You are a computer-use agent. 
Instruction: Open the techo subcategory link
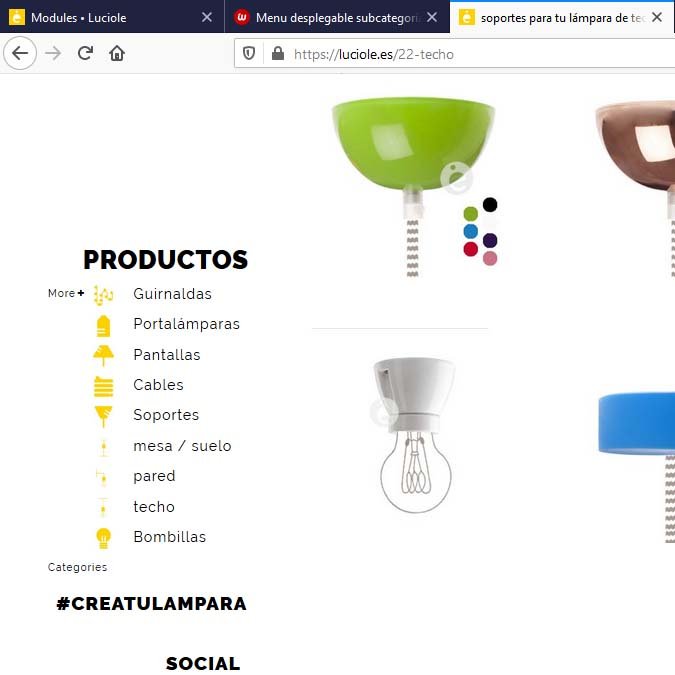point(154,507)
